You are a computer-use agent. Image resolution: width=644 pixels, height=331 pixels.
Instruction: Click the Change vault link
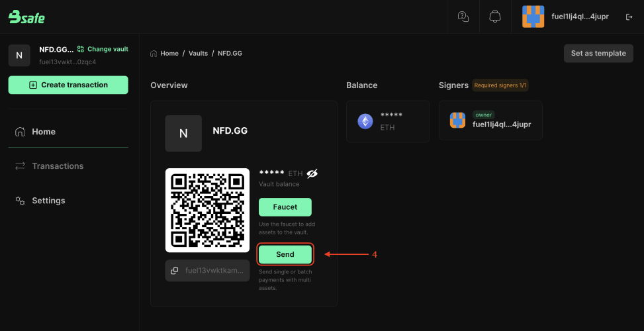click(x=103, y=49)
